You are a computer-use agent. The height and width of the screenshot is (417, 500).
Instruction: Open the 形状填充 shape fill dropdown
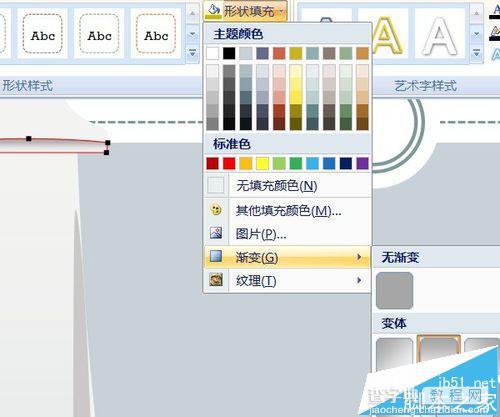(245, 11)
